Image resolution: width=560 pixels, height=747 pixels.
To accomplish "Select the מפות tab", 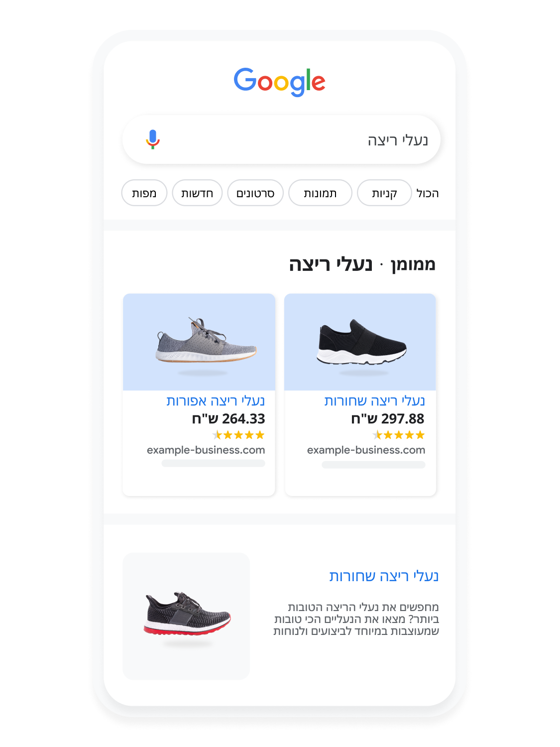I will [144, 193].
